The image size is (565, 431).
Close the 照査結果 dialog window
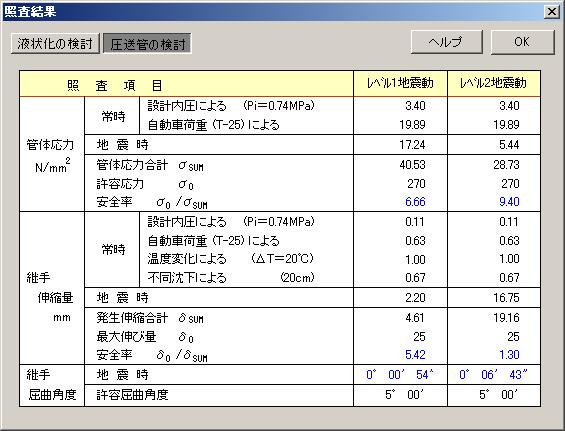(x=552, y=12)
